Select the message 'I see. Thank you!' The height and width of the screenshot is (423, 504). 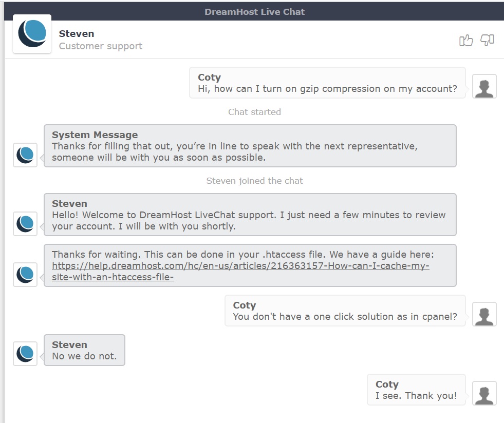416,396
